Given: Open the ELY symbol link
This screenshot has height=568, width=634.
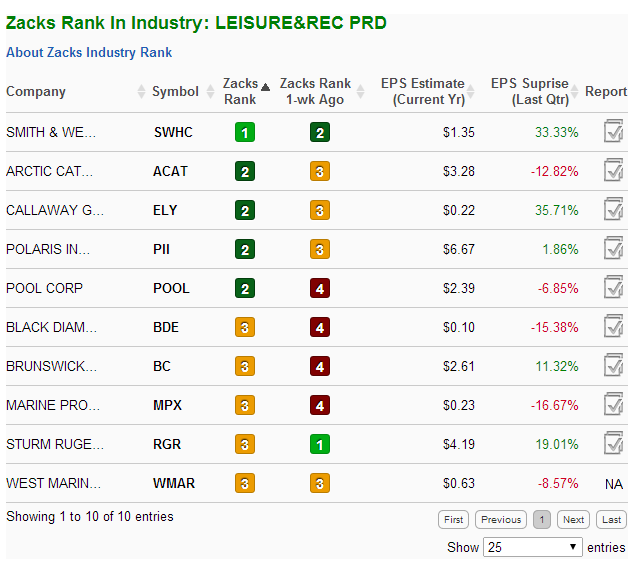Looking at the screenshot, I should point(165,210).
